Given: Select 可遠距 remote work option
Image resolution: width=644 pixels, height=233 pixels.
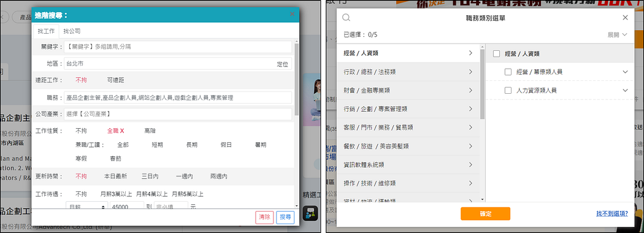Looking at the screenshot, I should [x=115, y=80].
